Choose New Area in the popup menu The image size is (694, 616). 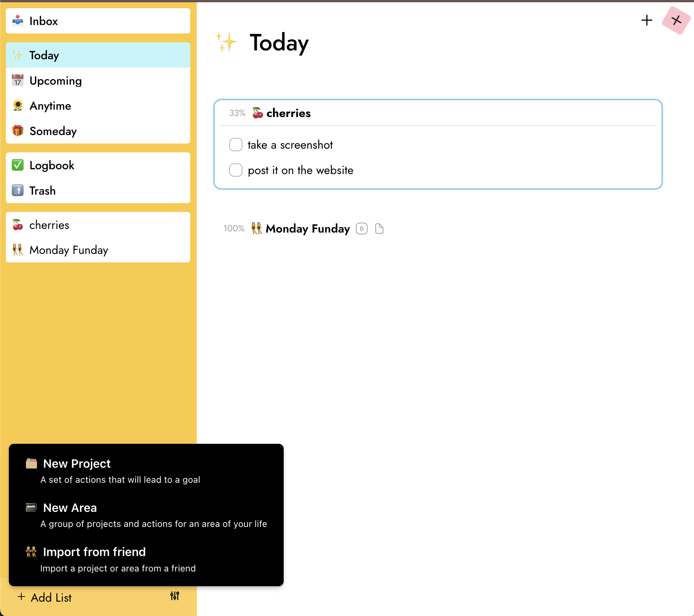coord(70,508)
